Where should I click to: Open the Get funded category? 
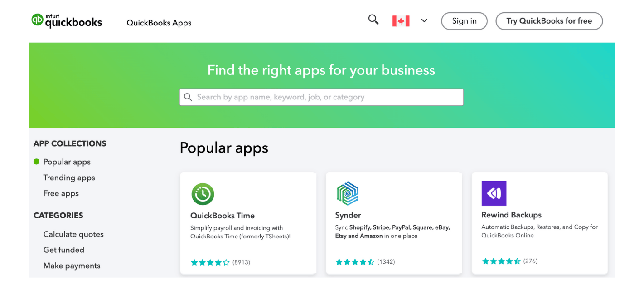click(x=63, y=250)
